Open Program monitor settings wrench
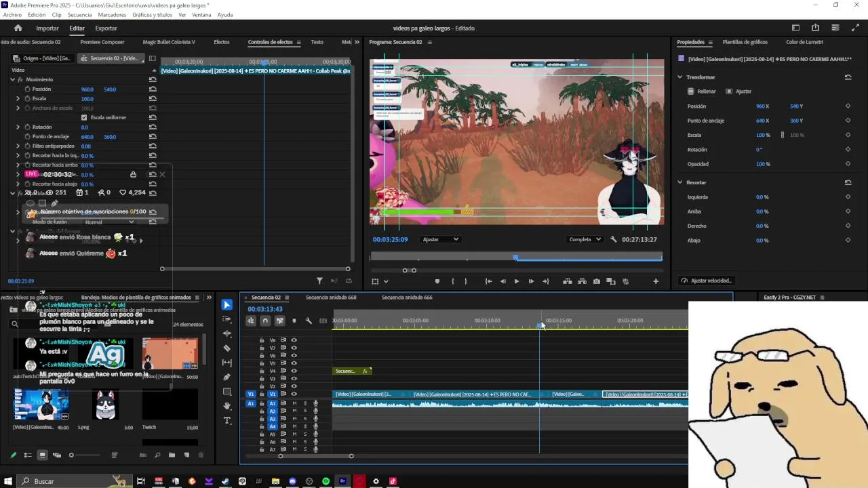 pyautogui.click(x=614, y=239)
